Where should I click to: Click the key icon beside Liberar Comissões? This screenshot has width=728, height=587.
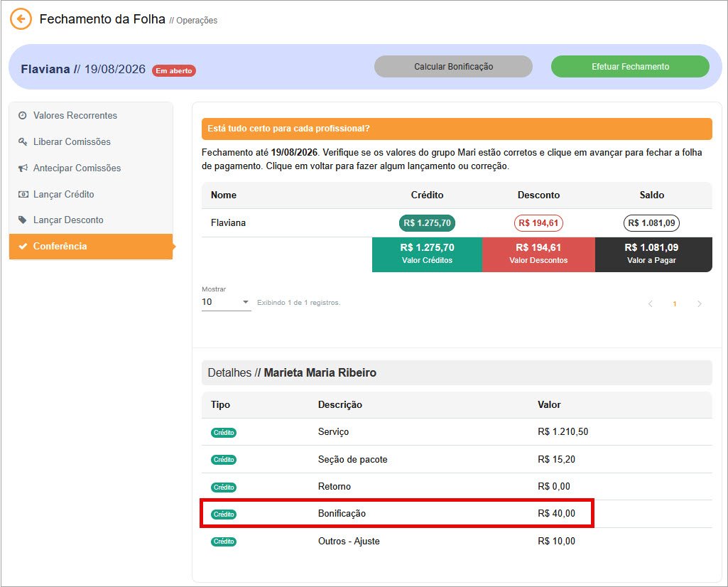pos(22,141)
